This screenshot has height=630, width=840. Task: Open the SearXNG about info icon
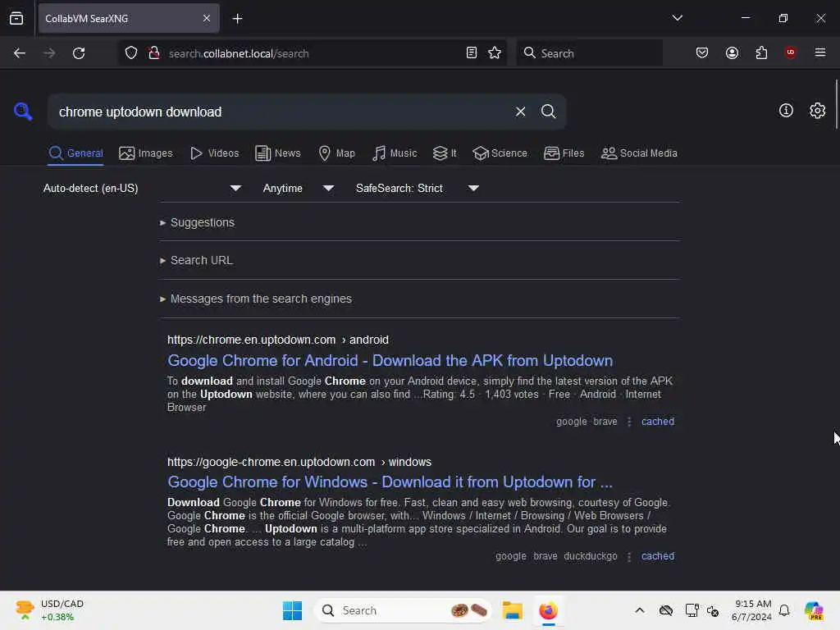(x=786, y=111)
